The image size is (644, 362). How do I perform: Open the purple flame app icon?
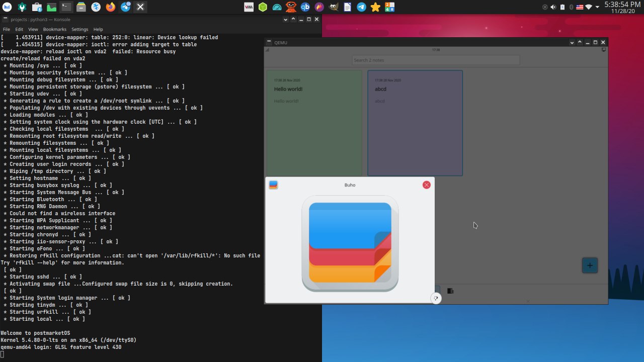pyautogui.click(x=319, y=7)
